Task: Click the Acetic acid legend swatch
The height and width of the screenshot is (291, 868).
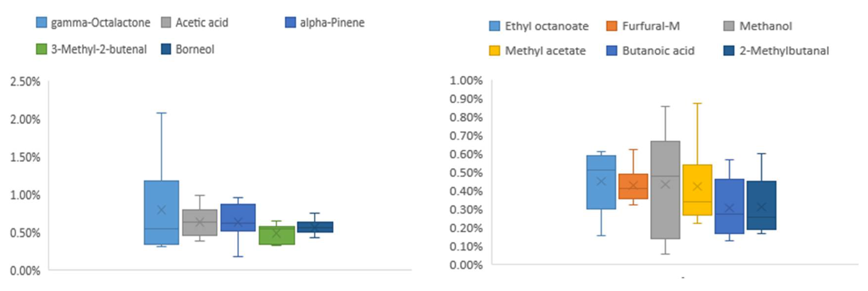Action: point(166,23)
